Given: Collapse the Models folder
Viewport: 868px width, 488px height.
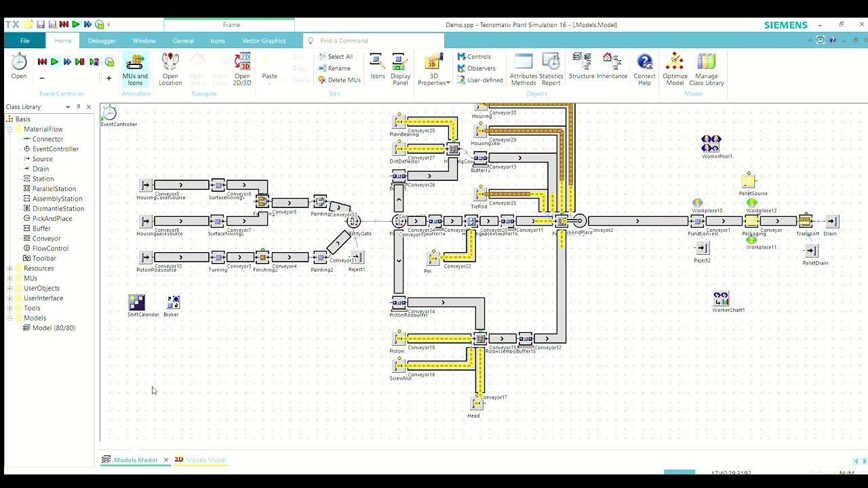Looking at the screenshot, I should 9,318.
